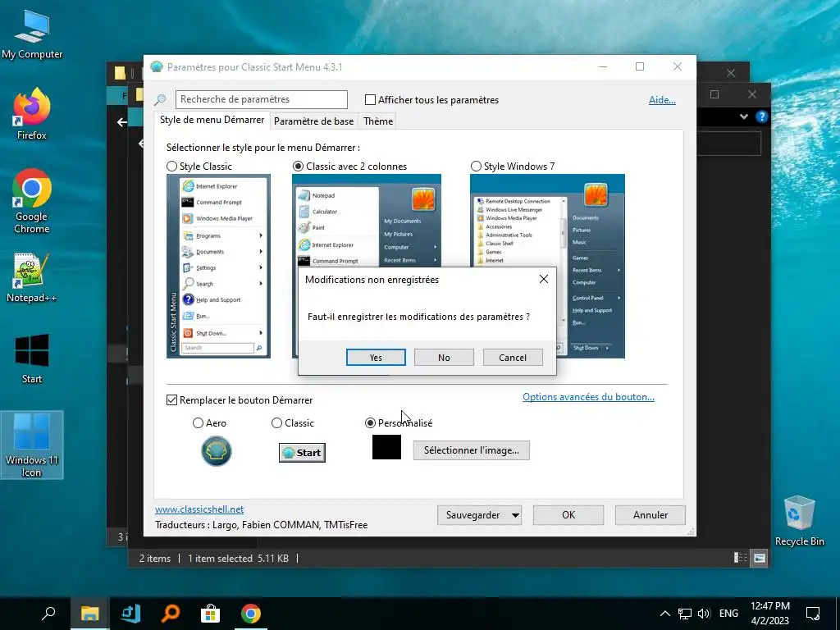Select the Windows 11 Icon file
Image resolution: width=840 pixels, height=630 pixels.
pos(32,445)
